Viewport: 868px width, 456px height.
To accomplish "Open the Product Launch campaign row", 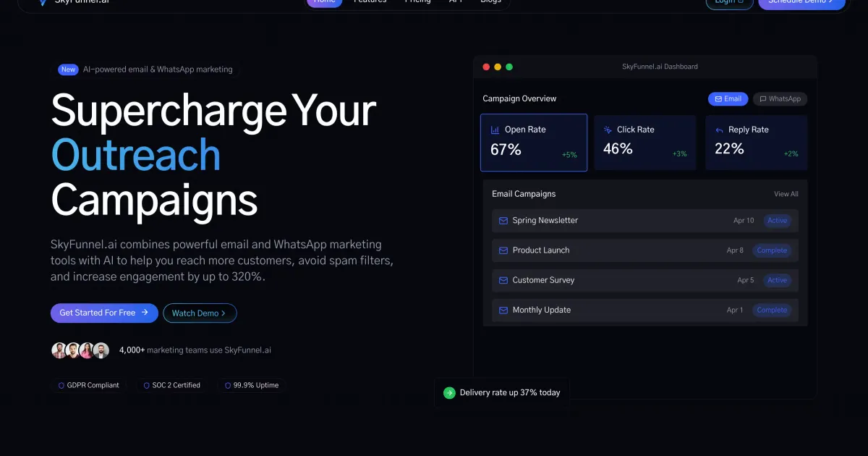I will click(x=645, y=250).
